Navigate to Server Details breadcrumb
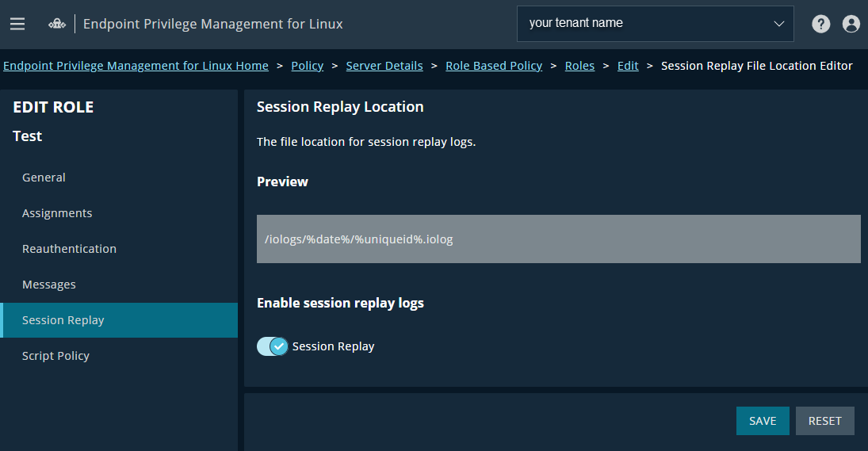The width and height of the screenshot is (868, 451). [x=384, y=66]
